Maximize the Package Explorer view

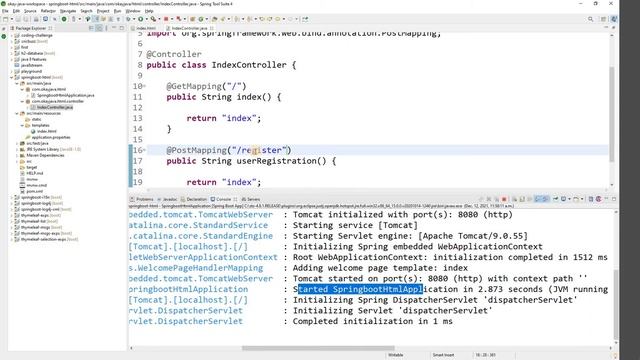pyautogui.click(x=122, y=28)
